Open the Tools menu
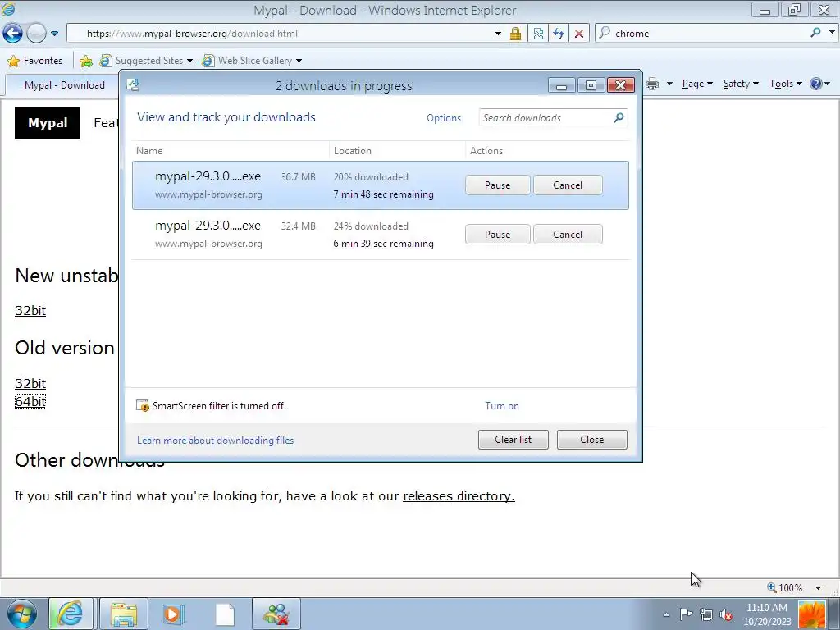The image size is (840, 630). [785, 84]
